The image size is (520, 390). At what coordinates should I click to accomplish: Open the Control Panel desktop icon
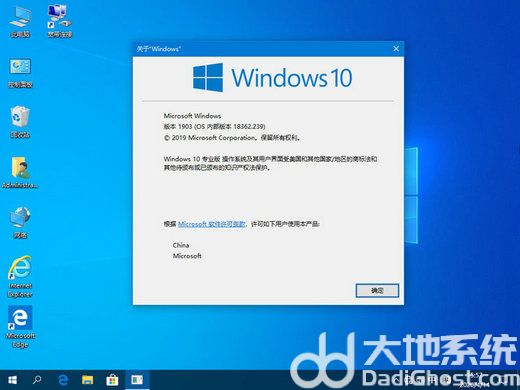[20, 73]
